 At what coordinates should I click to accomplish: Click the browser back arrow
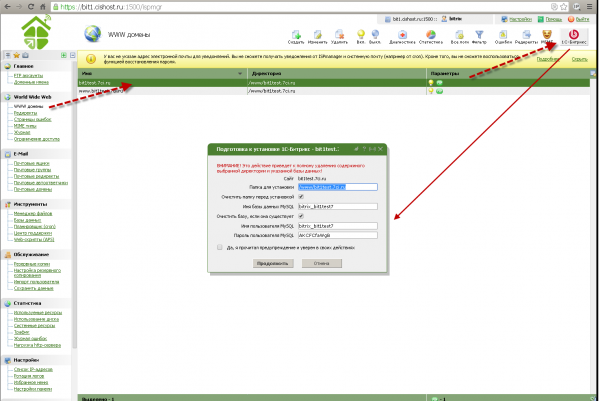pos(7,7)
